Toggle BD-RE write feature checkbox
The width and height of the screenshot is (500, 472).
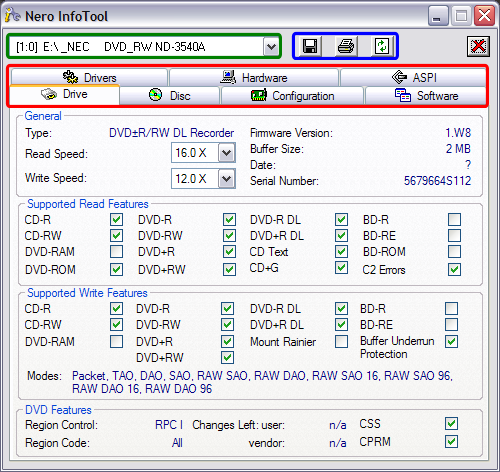click(x=452, y=324)
